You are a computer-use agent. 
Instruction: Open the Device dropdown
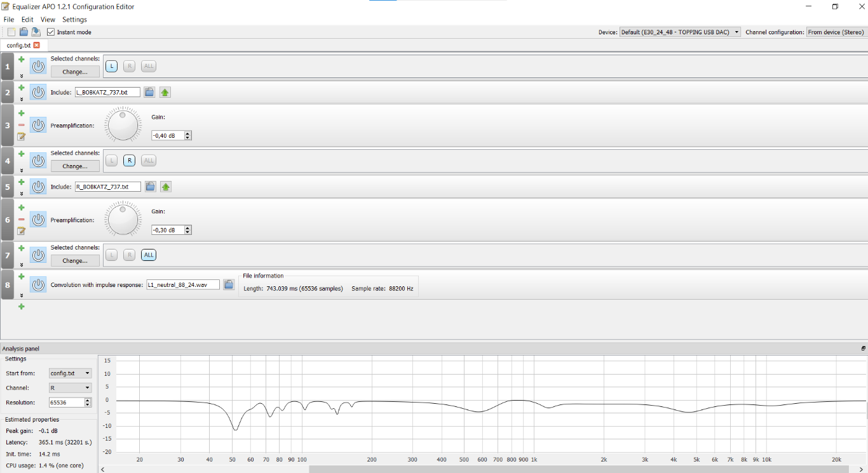[680, 32]
